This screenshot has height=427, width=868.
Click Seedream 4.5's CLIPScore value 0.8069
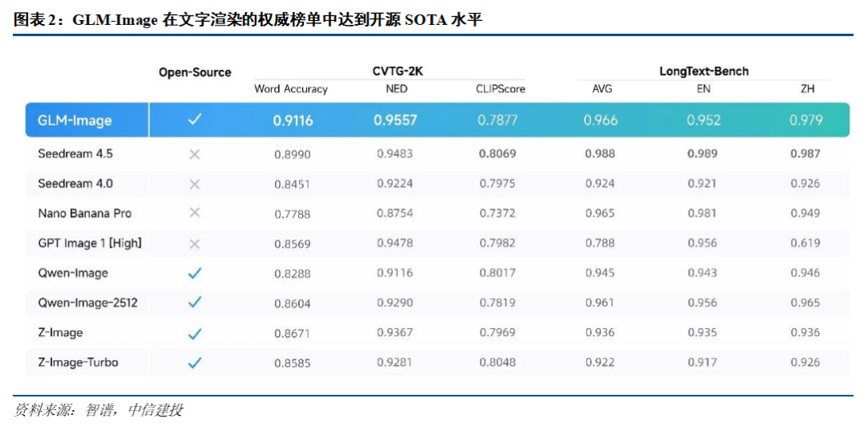[497, 154]
